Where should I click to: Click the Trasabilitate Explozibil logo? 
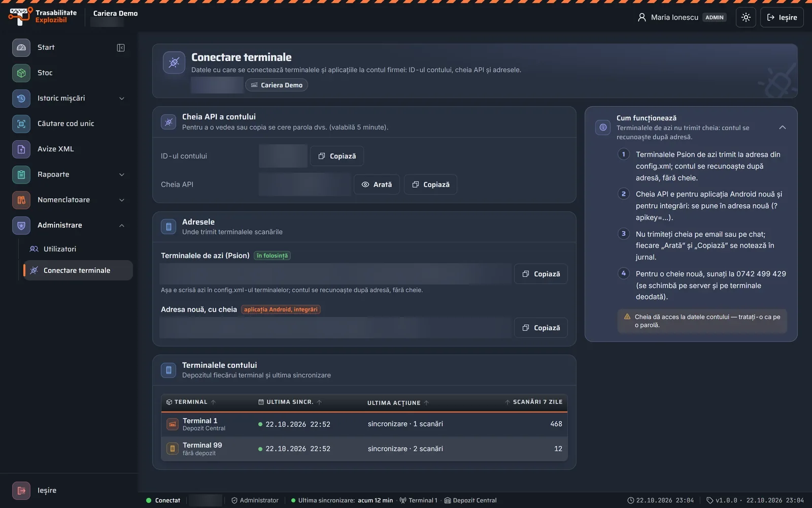pos(43,16)
